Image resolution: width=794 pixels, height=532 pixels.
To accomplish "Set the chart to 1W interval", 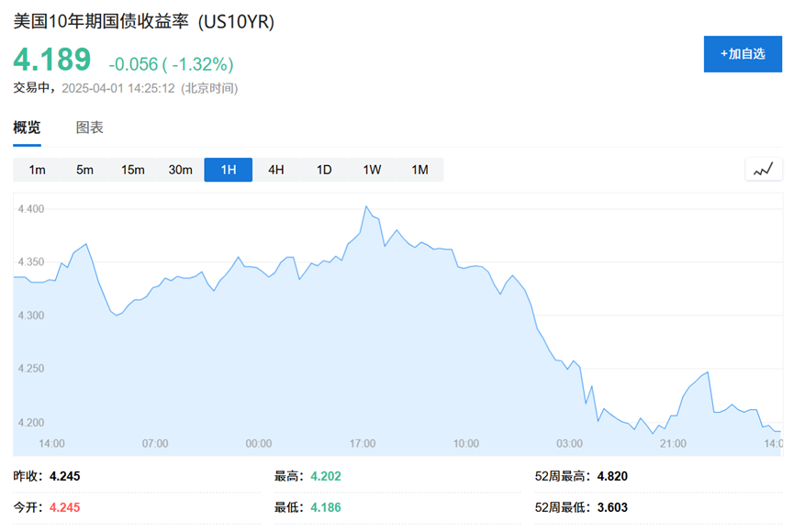I will tap(372, 170).
